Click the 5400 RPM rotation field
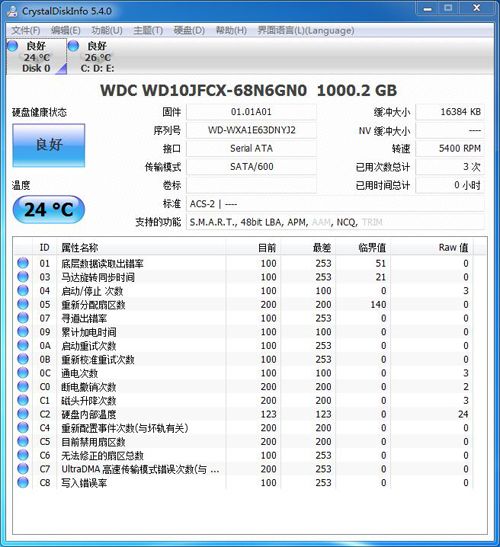 click(x=450, y=149)
